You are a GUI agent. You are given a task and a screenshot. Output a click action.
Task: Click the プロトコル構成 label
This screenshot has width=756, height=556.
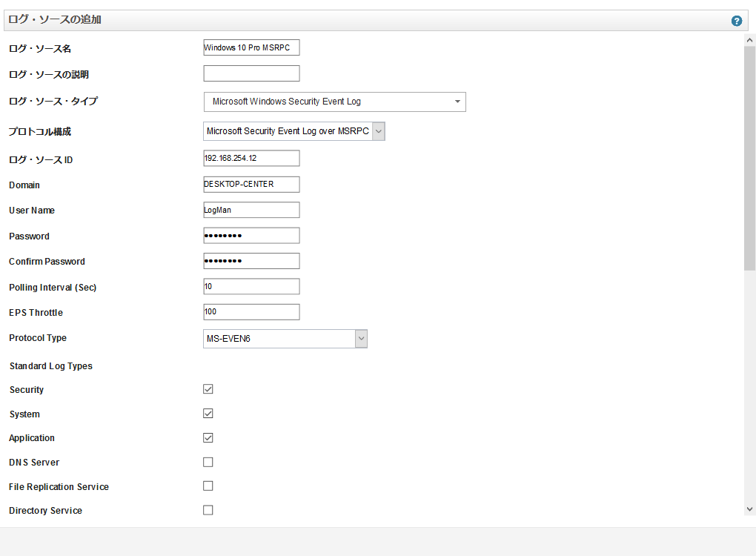click(x=39, y=132)
